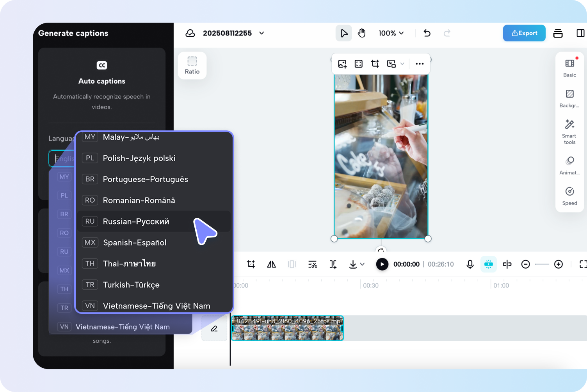Open the layers stack icon
587x392 pixels.
tap(558, 33)
